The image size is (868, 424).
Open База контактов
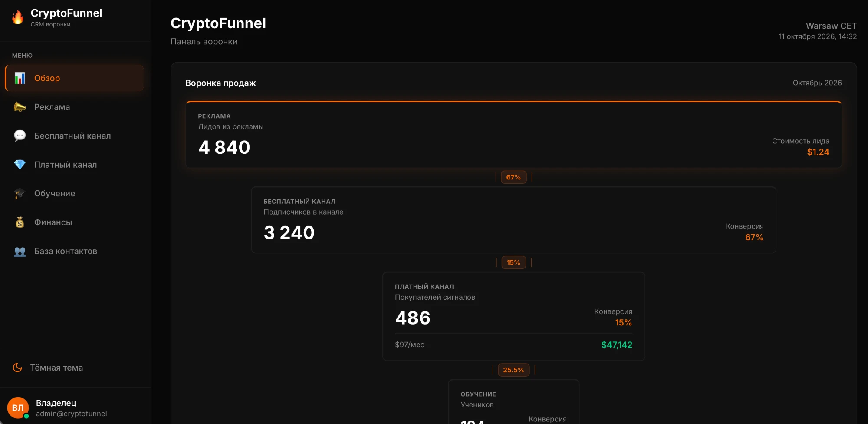coord(74,251)
